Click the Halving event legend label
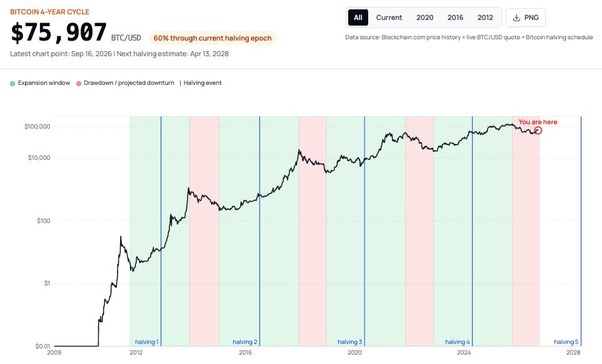This screenshot has height=364, width=602. point(203,83)
